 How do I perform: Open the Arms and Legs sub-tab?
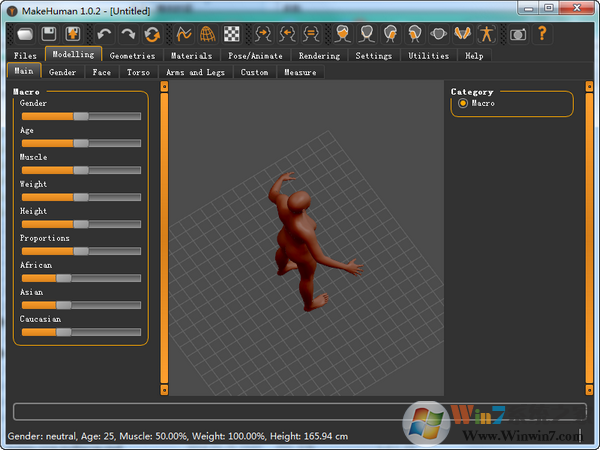point(195,72)
